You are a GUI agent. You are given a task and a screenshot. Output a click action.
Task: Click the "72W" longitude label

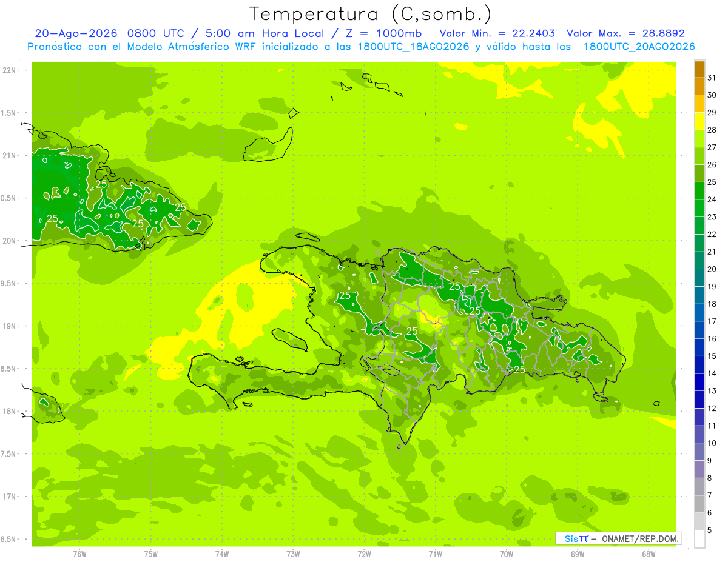[x=364, y=554]
